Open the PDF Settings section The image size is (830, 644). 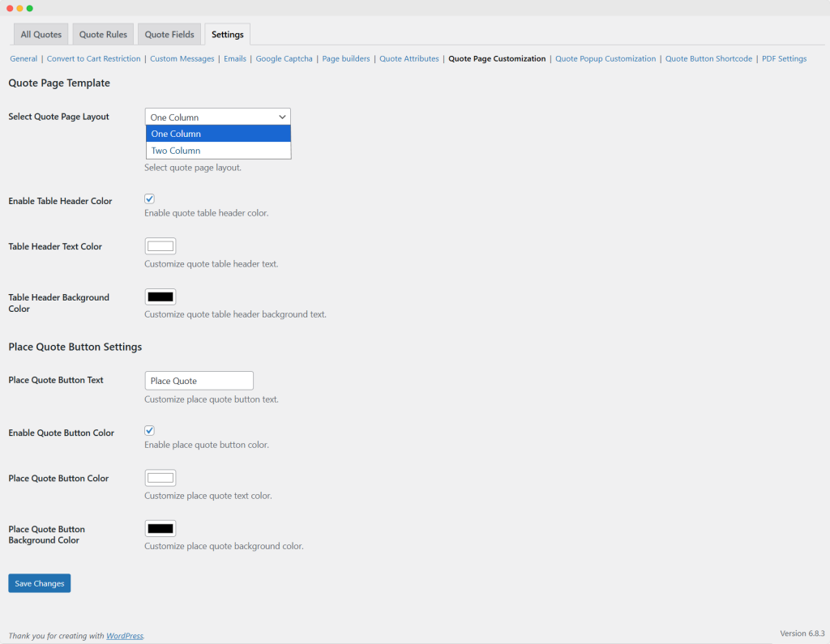point(784,59)
